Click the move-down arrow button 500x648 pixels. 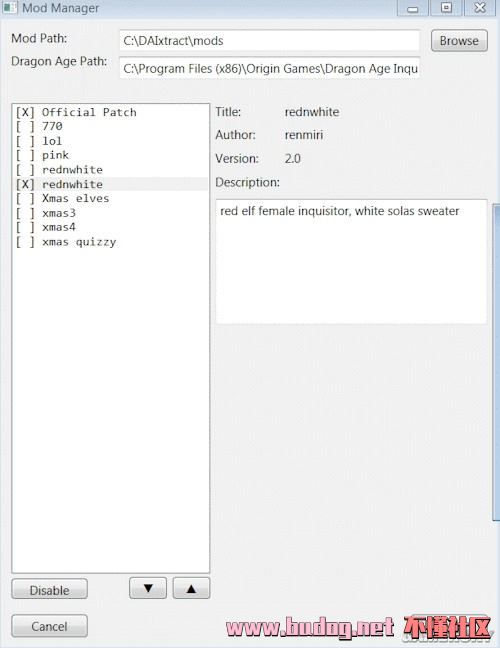148,588
